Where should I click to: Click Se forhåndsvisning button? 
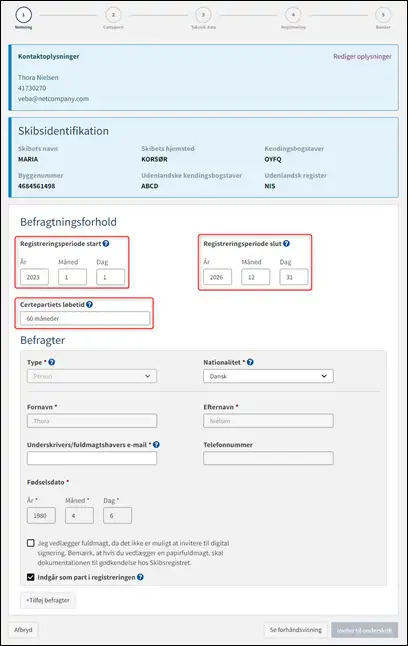pos(295,630)
